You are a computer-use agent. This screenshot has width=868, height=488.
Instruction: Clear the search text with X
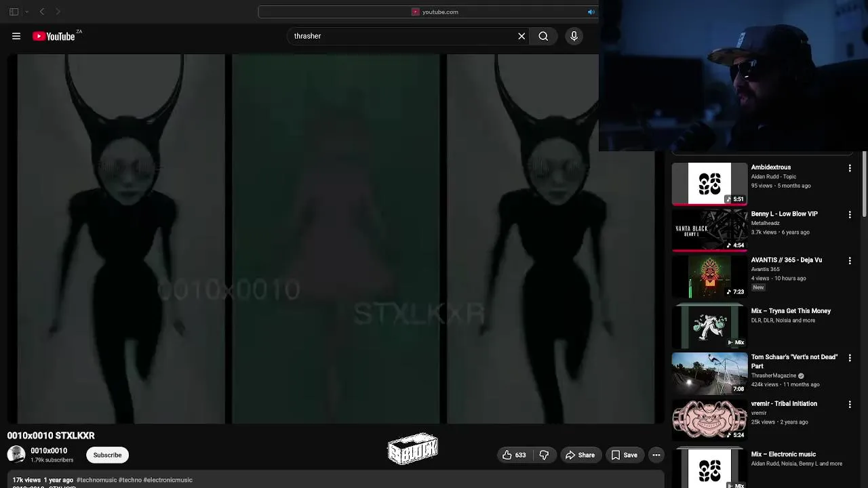pyautogui.click(x=521, y=36)
